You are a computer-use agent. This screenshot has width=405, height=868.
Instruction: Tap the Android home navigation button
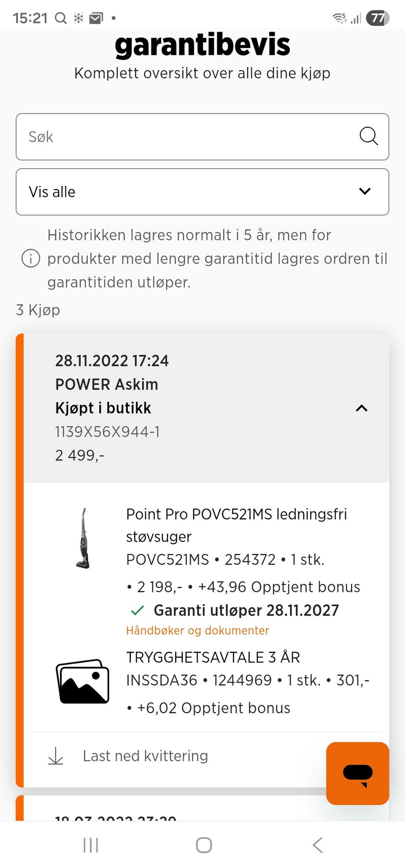point(204,845)
